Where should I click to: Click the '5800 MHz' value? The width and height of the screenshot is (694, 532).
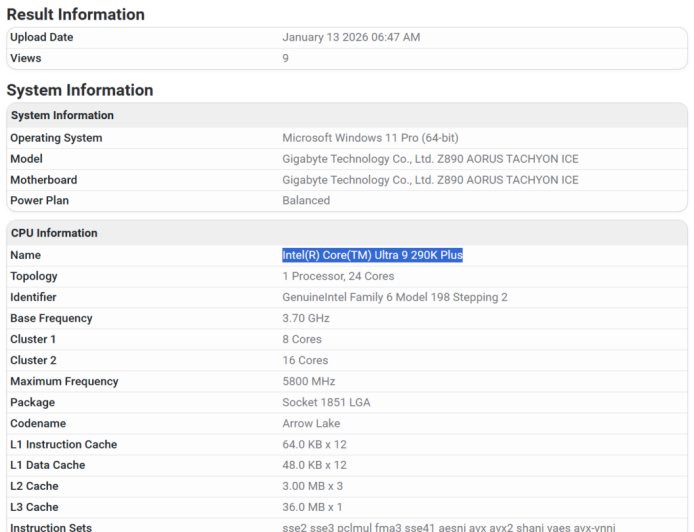pyautogui.click(x=309, y=382)
